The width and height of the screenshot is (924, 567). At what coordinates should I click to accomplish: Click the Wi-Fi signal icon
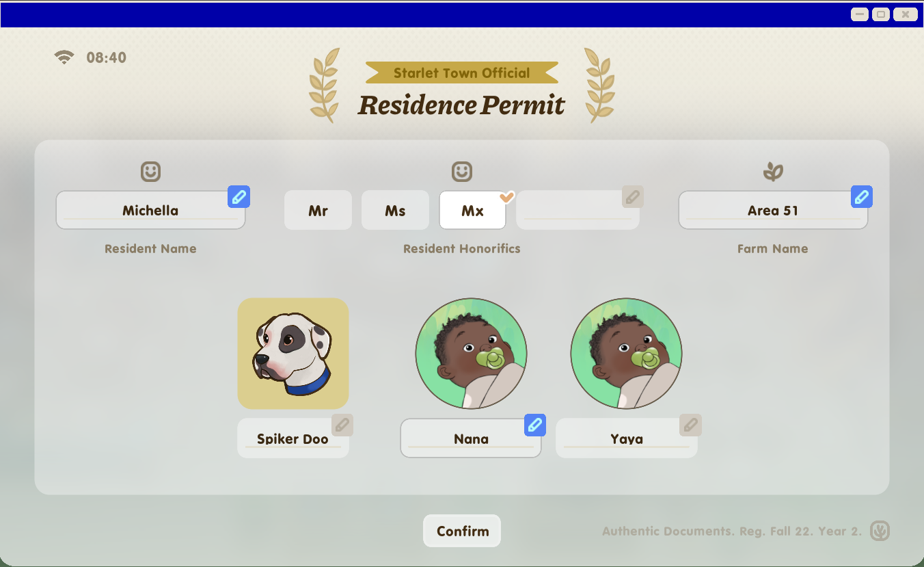(x=64, y=57)
